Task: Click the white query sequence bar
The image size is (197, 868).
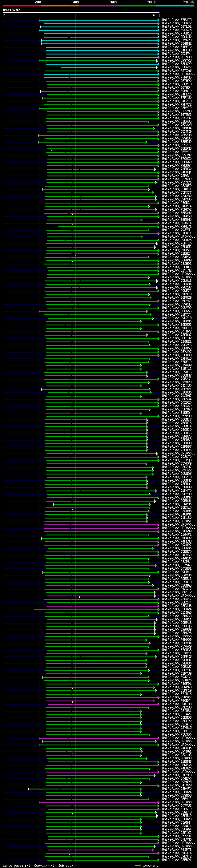Action: (81, 13)
